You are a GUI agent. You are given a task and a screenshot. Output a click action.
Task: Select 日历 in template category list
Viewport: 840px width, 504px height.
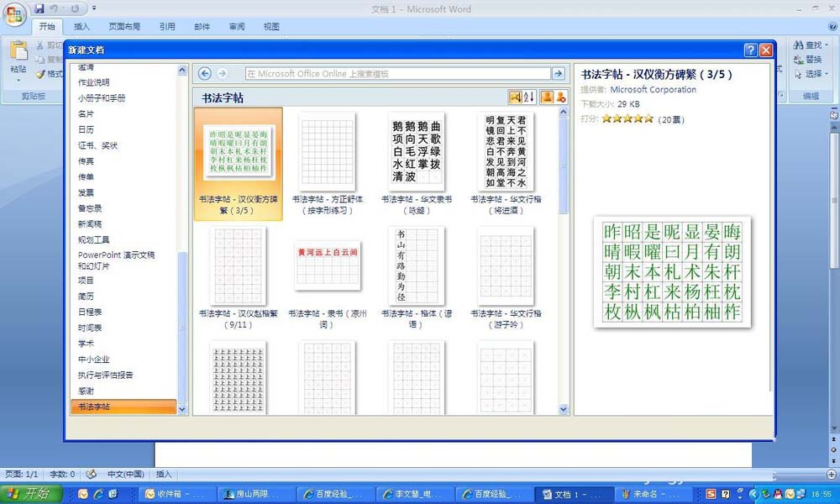86,129
